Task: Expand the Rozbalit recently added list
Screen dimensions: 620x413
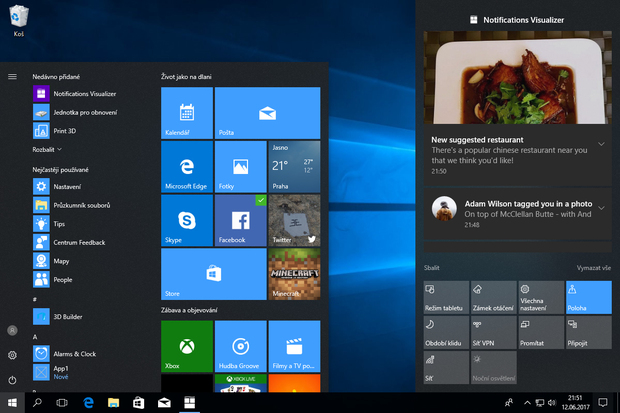Action: tap(47, 150)
